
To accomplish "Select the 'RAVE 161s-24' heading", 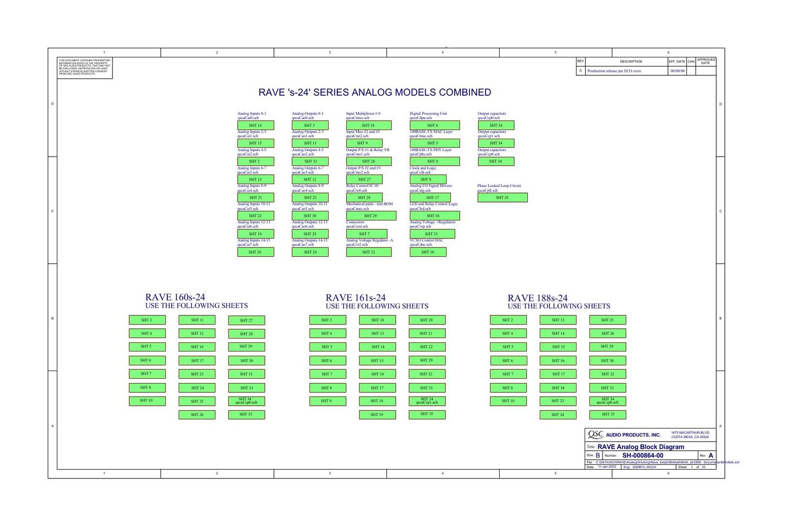I will (x=356, y=297).
